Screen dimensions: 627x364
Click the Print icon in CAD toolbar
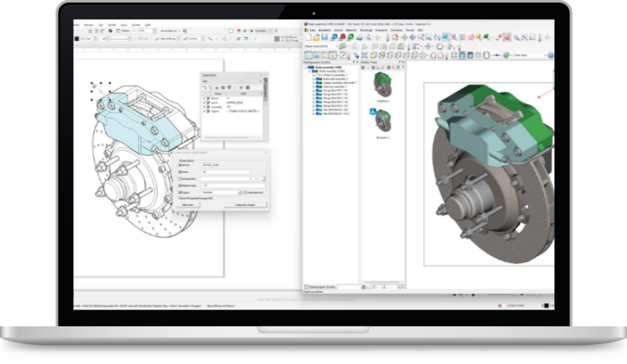click(360, 37)
